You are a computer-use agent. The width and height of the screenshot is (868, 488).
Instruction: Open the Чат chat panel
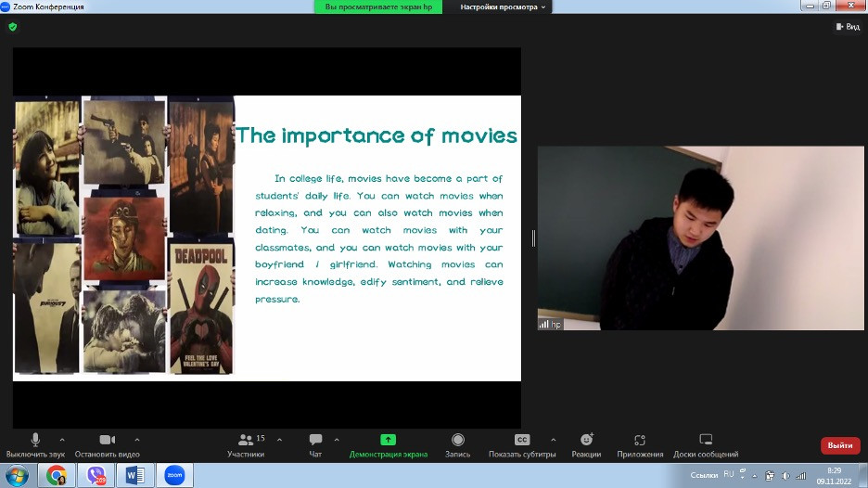[315, 440]
